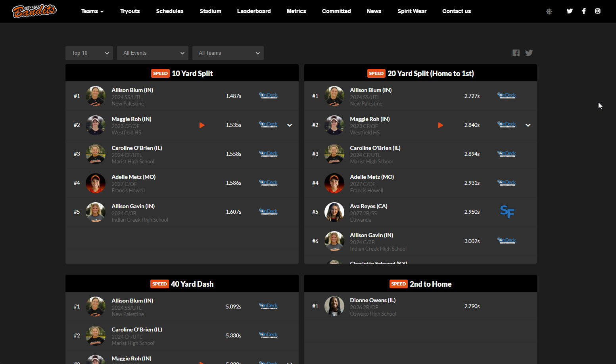Open the Top 10 dropdown
The height and width of the screenshot is (364, 616).
click(x=89, y=53)
